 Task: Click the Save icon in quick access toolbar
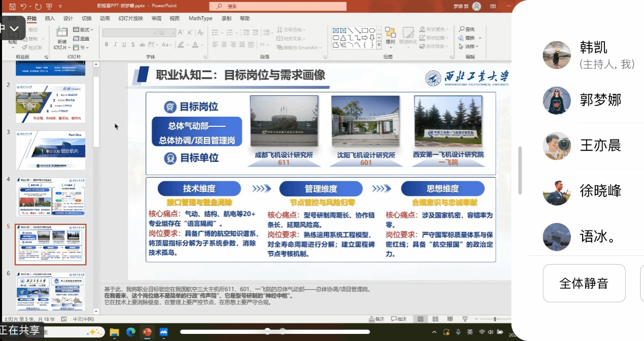pyautogui.click(x=12, y=7)
